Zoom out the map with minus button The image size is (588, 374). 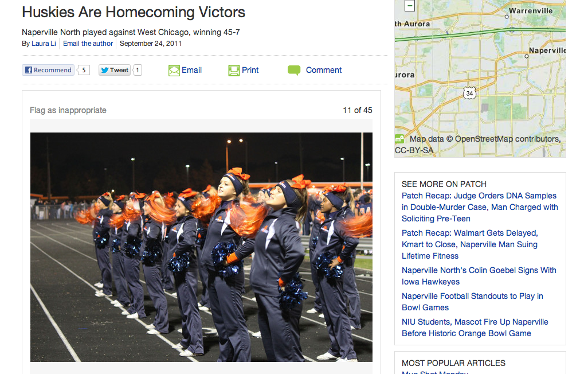click(x=410, y=6)
